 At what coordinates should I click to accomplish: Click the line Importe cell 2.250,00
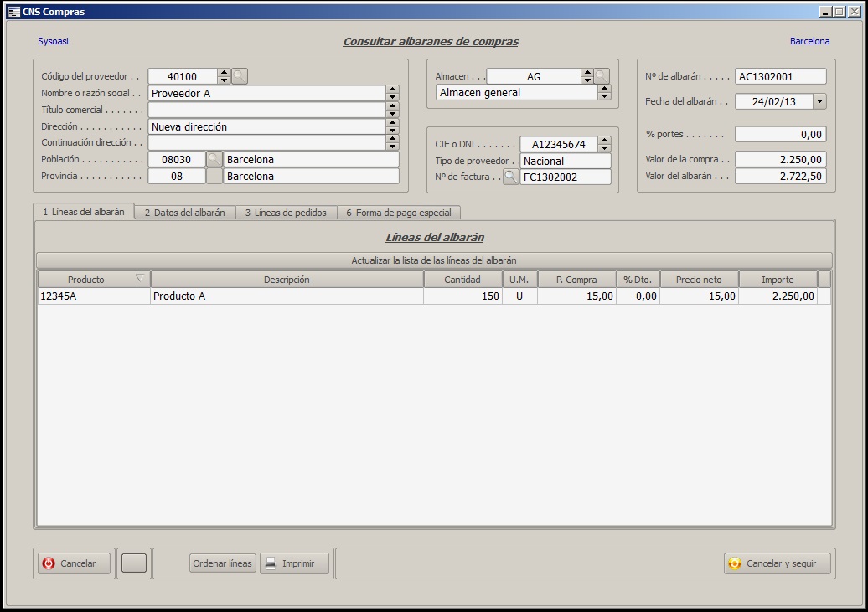pyautogui.click(x=778, y=296)
